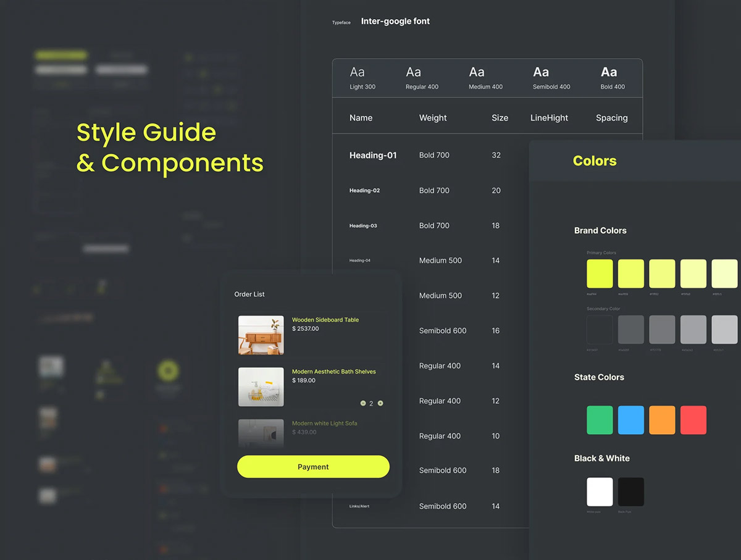Viewport: 741px width, 560px height.
Task: Select the Light 300 font weight sample
Action: 362,78
